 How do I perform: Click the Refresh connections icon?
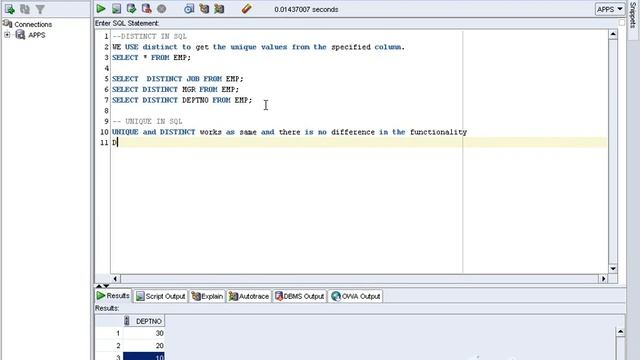click(x=25, y=9)
